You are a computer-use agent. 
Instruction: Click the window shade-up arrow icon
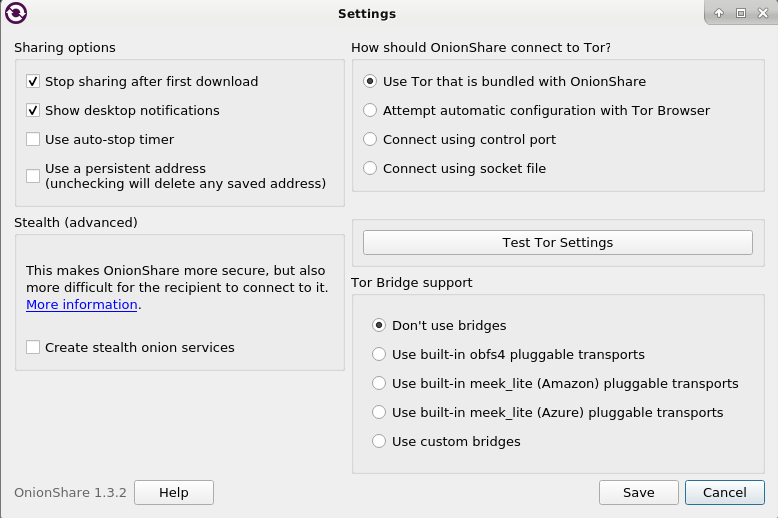(x=719, y=14)
